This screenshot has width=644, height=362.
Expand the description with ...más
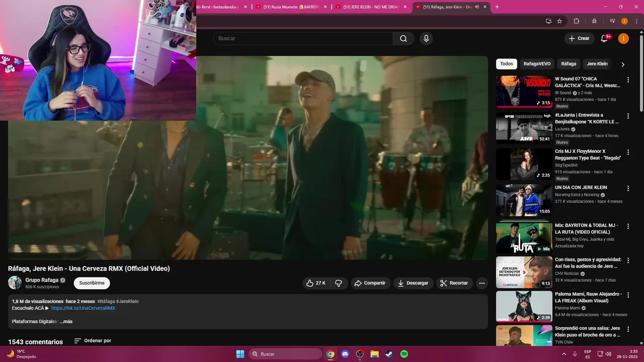click(66, 321)
